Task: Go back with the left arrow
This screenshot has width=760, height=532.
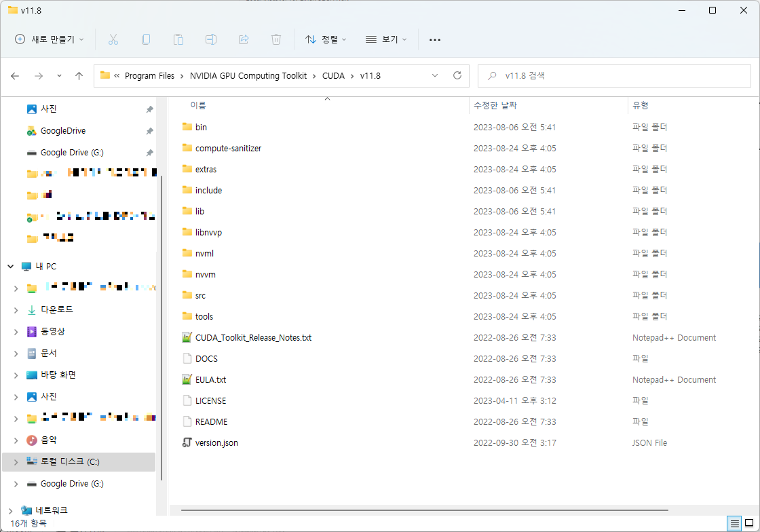Action: pos(15,75)
